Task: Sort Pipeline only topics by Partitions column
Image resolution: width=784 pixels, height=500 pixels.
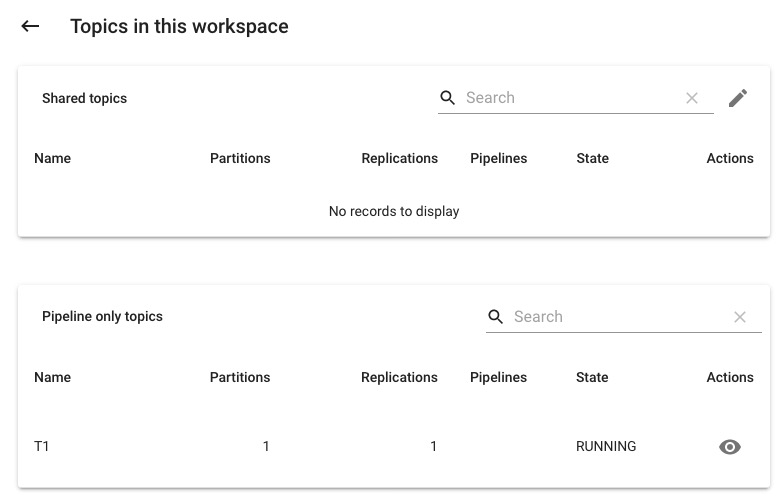Action: (x=240, y=378)
